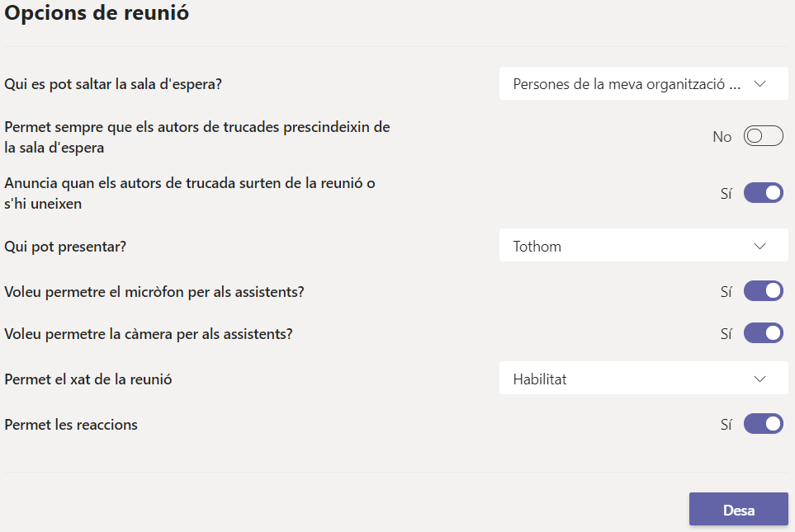Click the 'No' text beside the lobby switch

(x=722, y=137)
